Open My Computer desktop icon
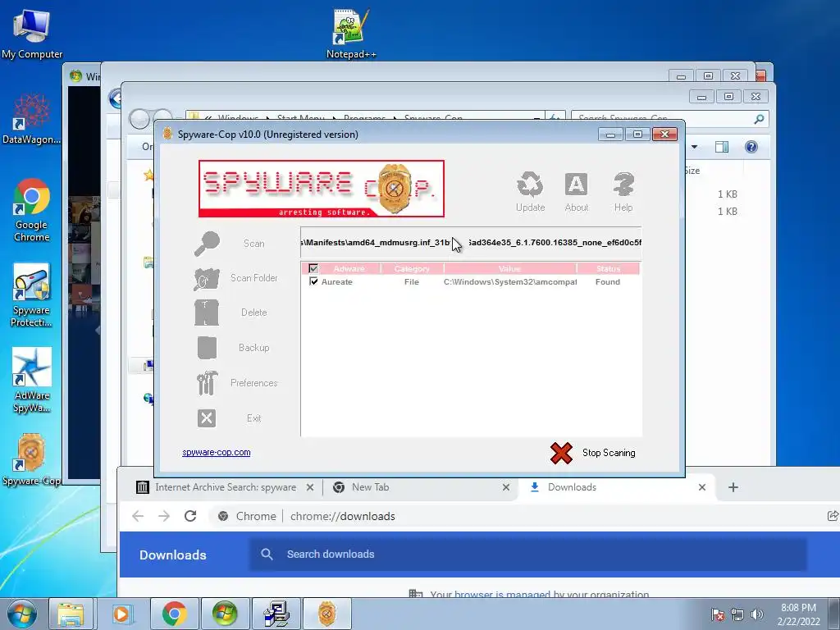 click(32, 33)
